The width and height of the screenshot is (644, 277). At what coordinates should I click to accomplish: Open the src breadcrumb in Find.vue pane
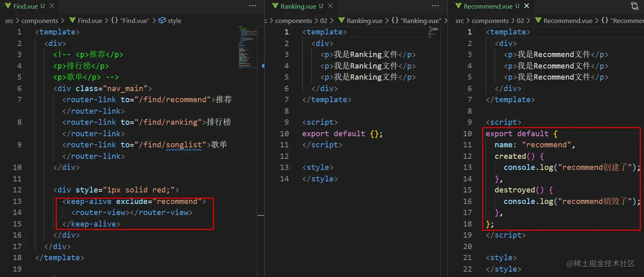[9, 20]
